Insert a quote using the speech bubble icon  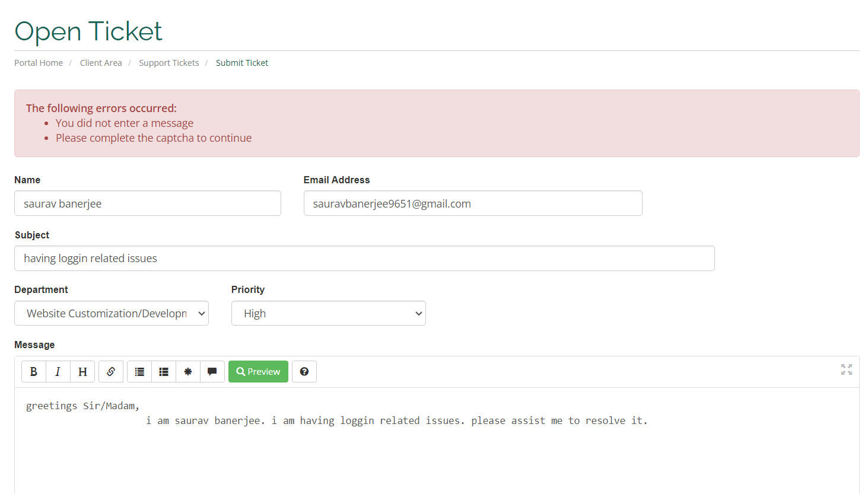(x=212, y=371)
